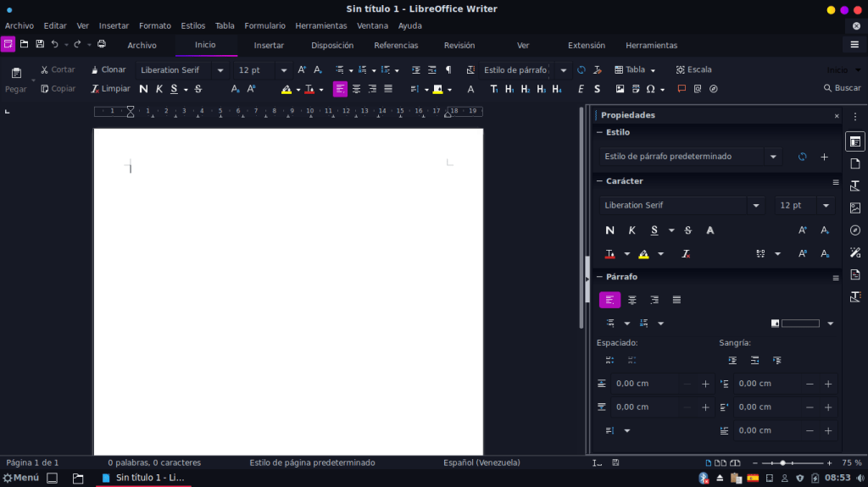This screenshot has width=868, height=487.
Task: Switch to the Insertar ribbon tab
Action: [269, 45]
